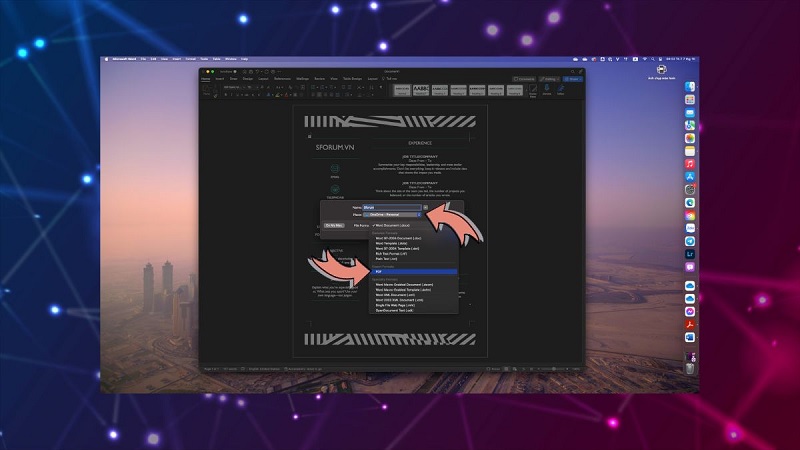The width and height of the screenshot is (800, 450).
Task: Open Adobe Acrobat icon in the Dock
Action: [x=690, y=324]
